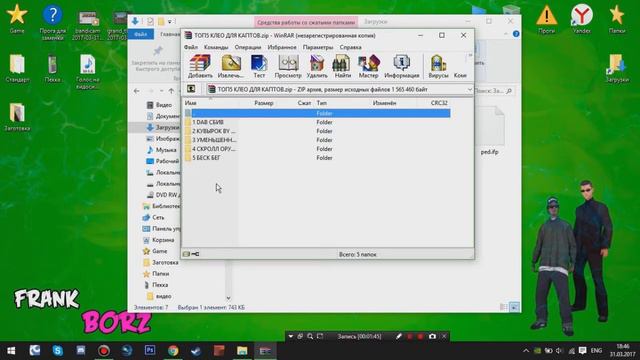Click the Explorer back arrow button

(137, 91)
